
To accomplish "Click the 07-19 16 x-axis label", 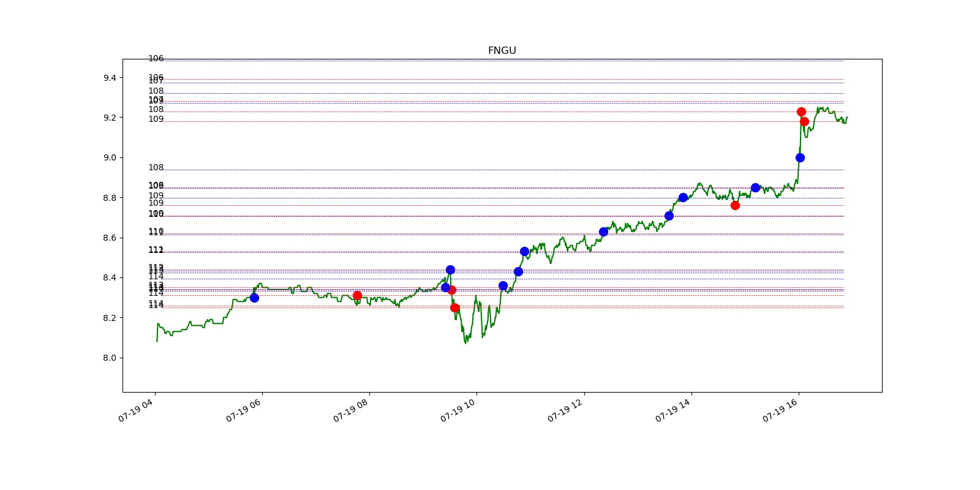I will pos(780,410).
